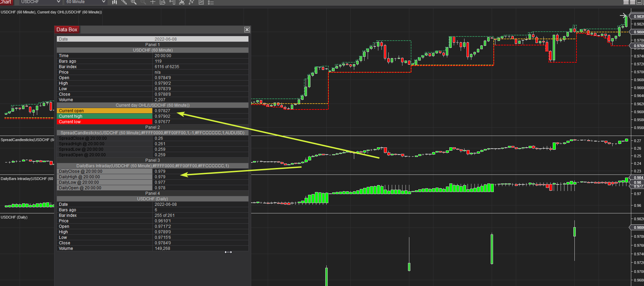Click the Volume 149,268 daily value
644x286 pixels.
pyautogui.click(x=162, y=248)
